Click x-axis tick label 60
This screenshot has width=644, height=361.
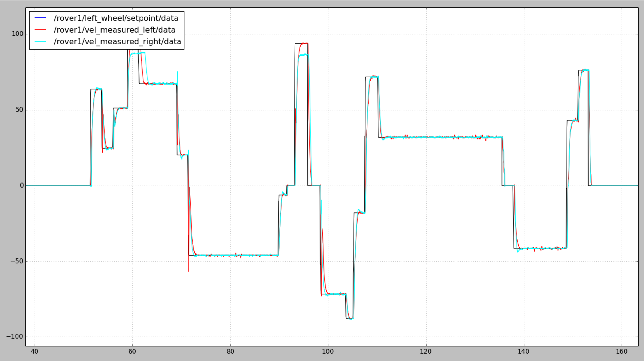click(x=132, y=352)
